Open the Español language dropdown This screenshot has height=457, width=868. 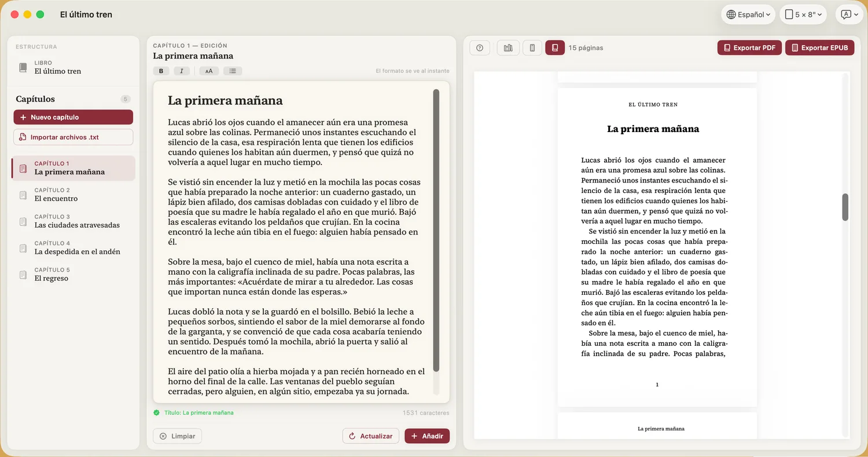[x=748, y=14]
